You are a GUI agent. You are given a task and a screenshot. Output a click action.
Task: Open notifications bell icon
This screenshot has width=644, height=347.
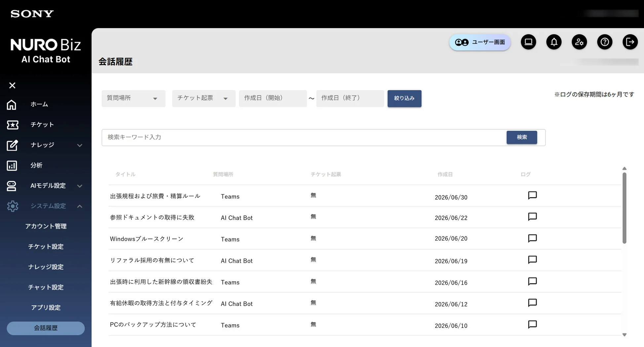(554, 42)
